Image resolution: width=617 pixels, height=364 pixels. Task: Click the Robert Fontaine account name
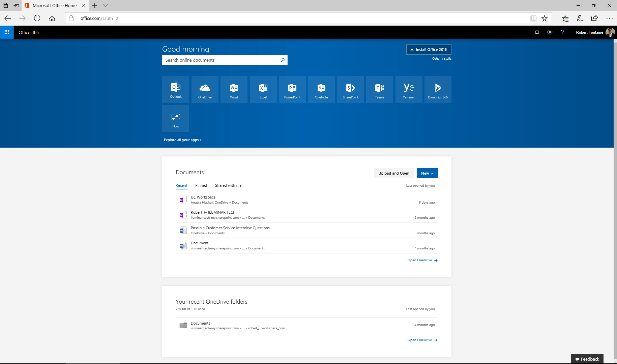pyautogui.click(x=589, y=32)
